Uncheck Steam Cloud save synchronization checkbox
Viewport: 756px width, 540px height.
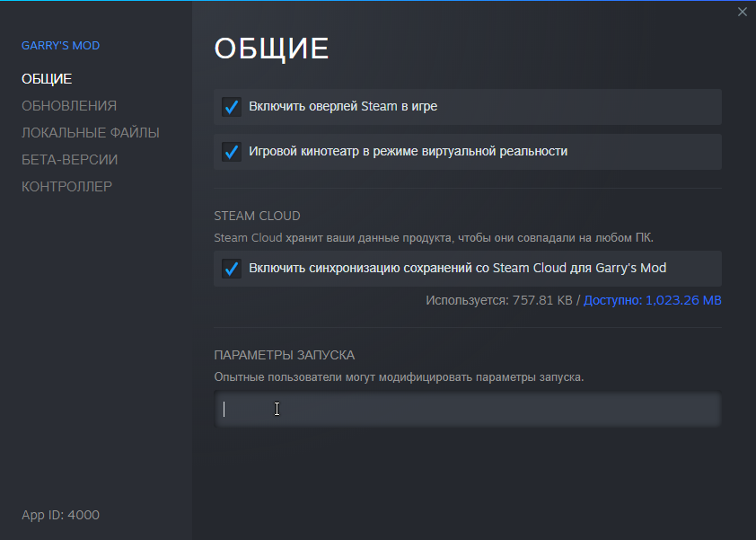pyautogui.click(x=232, y=269)
